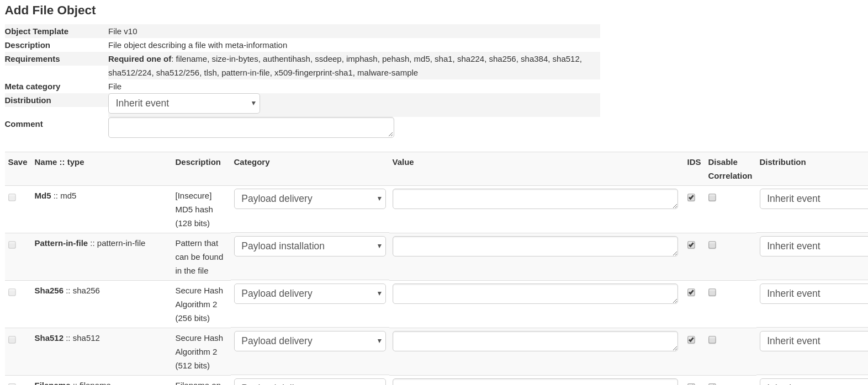The width and height of the screenshot is (868, 385).
Task: Open Category dropdown for Md5 attribute
Action: tap(310, 199)
